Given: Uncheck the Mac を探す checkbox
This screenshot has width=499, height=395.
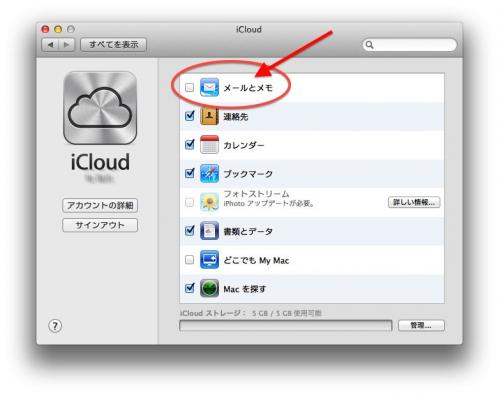Looking at the screenshot, I should pyautogui.click(x=190, y=288).
